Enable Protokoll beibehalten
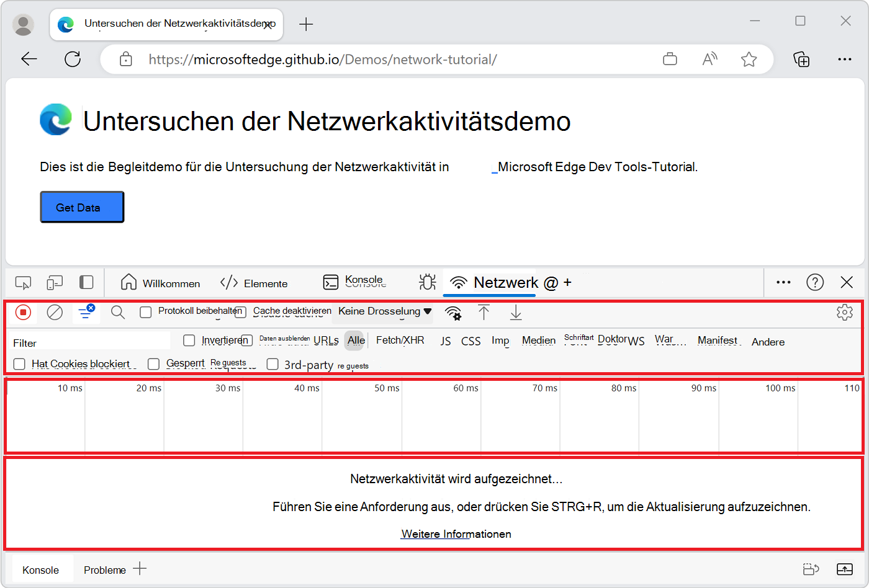This screenshot has height=588, width=869. point(146,312)
